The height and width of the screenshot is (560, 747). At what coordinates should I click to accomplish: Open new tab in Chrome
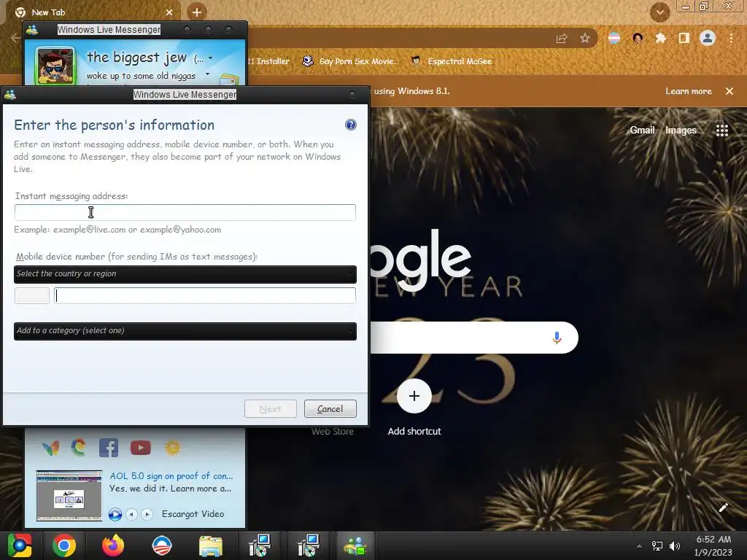[197, 12]
